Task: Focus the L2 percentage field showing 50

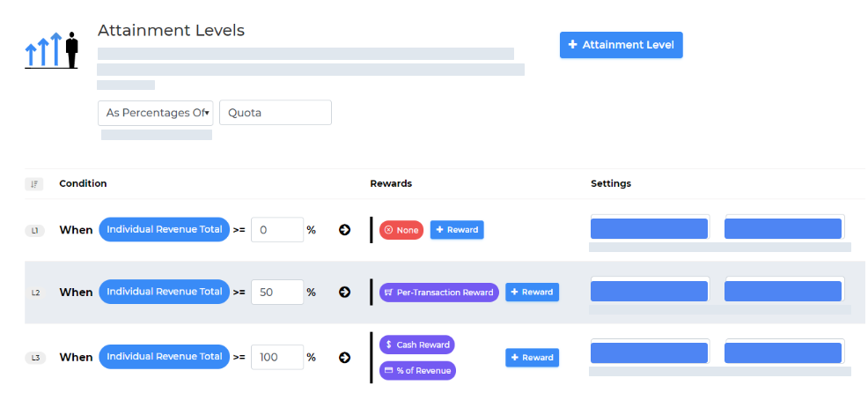Action: (x=276, y=293)
